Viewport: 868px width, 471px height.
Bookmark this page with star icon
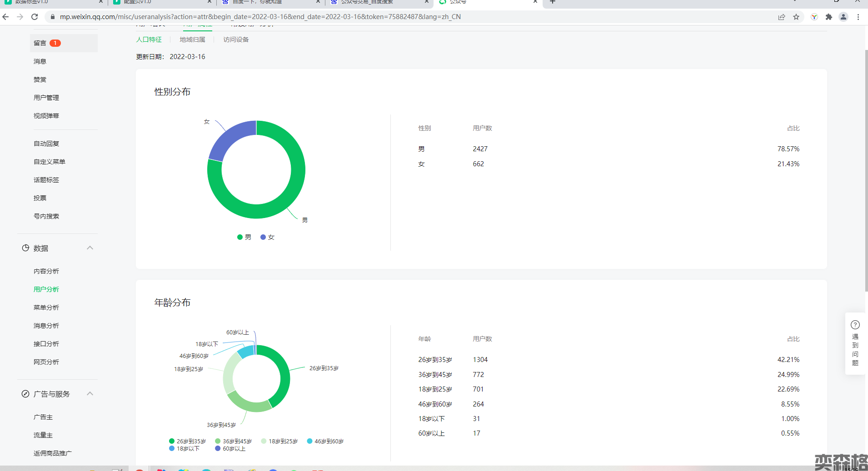(796, 17)
